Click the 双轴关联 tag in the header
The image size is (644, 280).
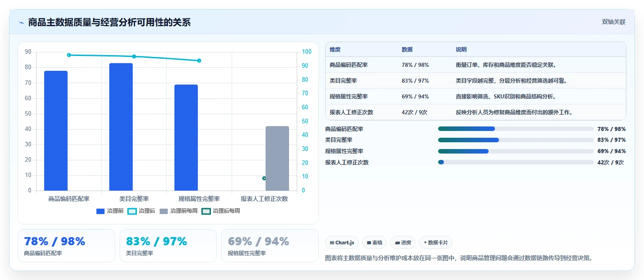(613, 22)
